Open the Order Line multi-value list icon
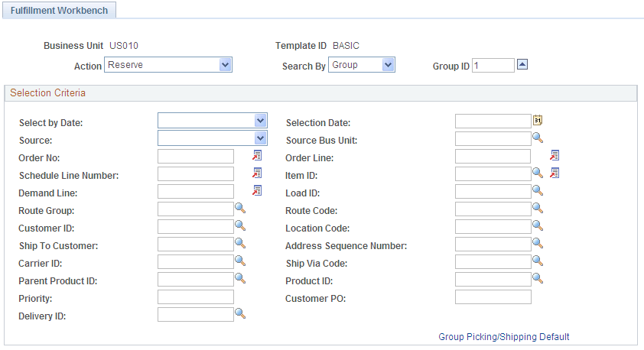 point(555,155)
